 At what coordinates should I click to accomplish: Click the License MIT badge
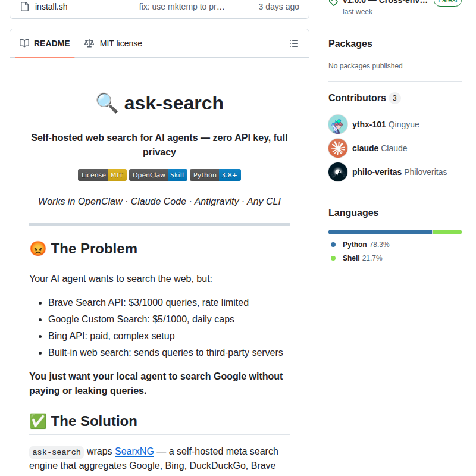click(x=102, y=175)
